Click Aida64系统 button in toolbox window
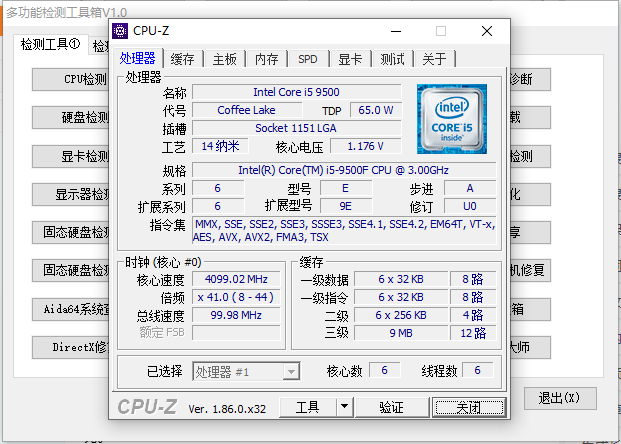 click(x=71, y=309)
